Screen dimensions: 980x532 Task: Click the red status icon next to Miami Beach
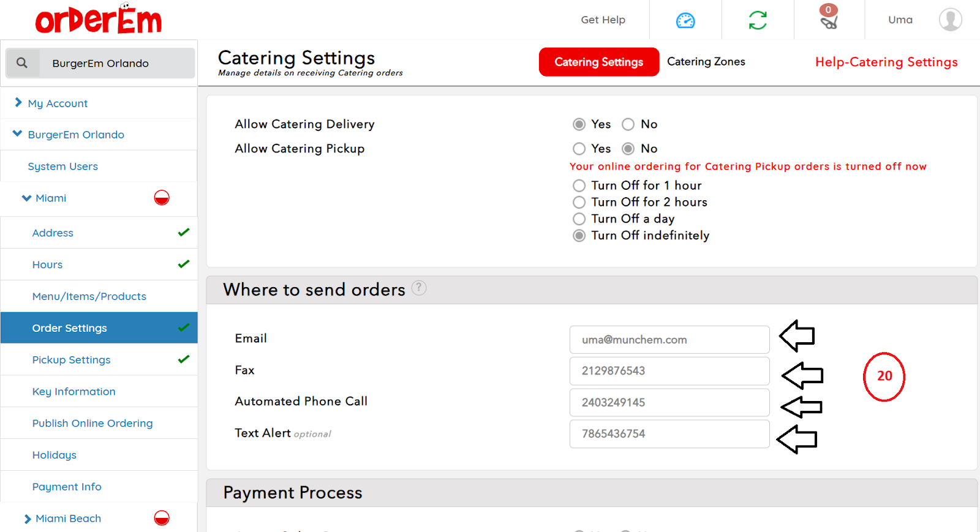162,518
